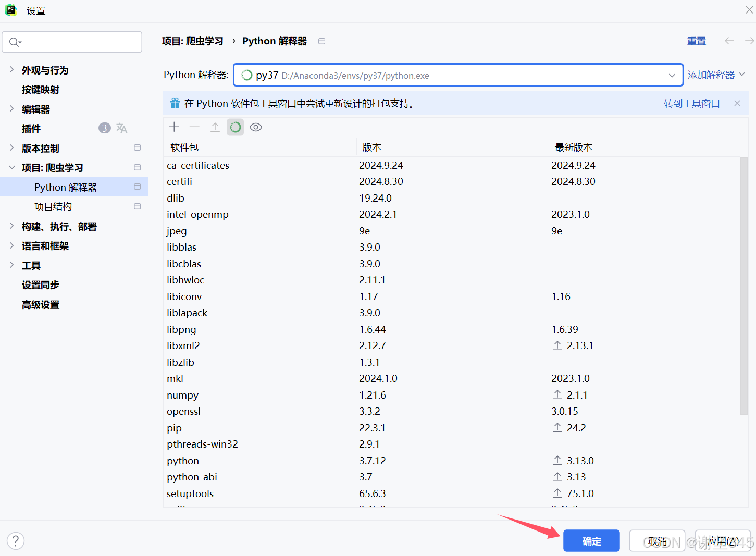The image size is (756, 556).
Task: Click the project icon next to breadcrumb title
Action: pyautogui.click(x=322, y=41)
